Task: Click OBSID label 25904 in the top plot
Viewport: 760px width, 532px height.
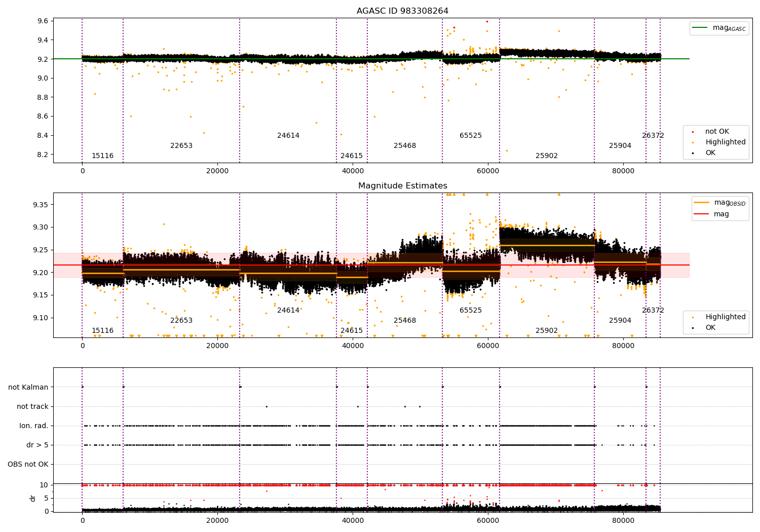Action: pyautogui.click(x=620, y=146)
